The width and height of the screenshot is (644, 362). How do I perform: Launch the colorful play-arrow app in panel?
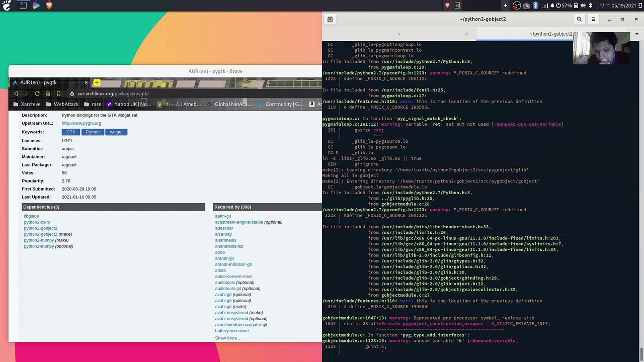click(36, 6)
